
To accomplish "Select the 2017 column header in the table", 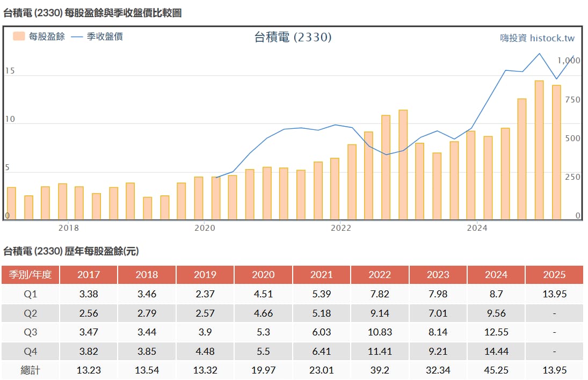I will point(89,275).
